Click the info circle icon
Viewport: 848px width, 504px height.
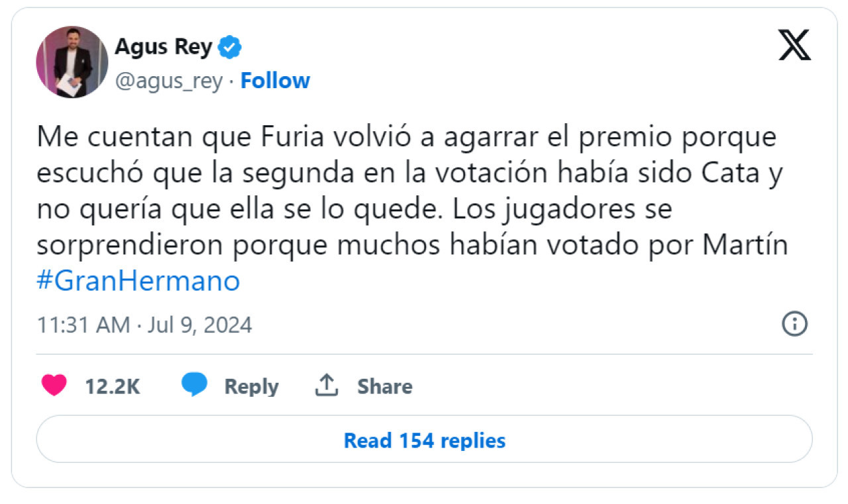click(x=794, y=325)
